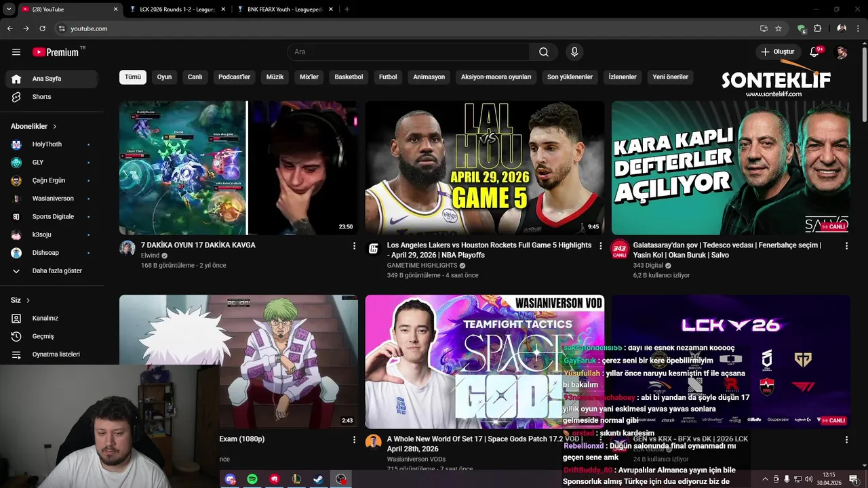
Task: Open Spotify from the taskbar
Action: click(x=252, y=479)
